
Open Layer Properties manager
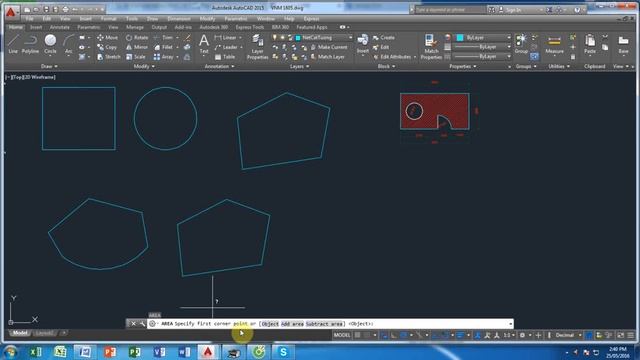(258, 47)
